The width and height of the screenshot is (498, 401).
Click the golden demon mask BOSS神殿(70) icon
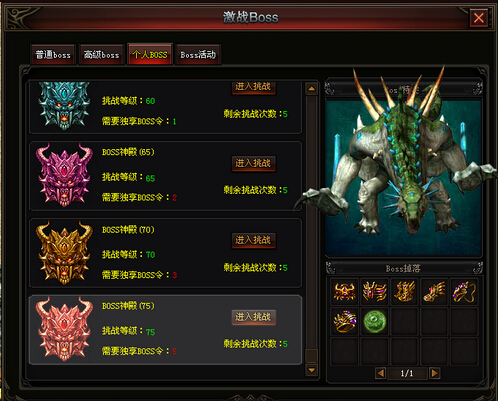pyautogui.click(x=64, y=252)
